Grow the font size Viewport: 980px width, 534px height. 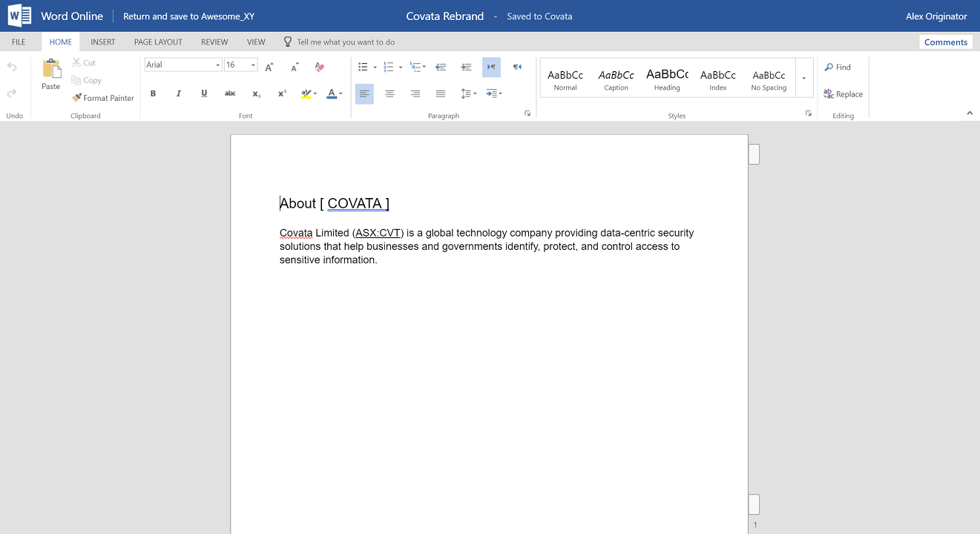tap(269, 67)
